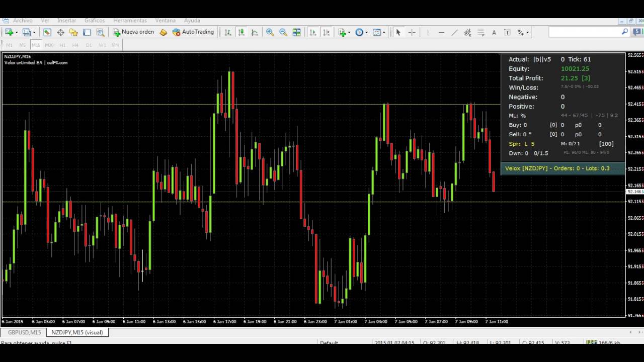Select the Fibonacci Retracement tool

point(481,32)
